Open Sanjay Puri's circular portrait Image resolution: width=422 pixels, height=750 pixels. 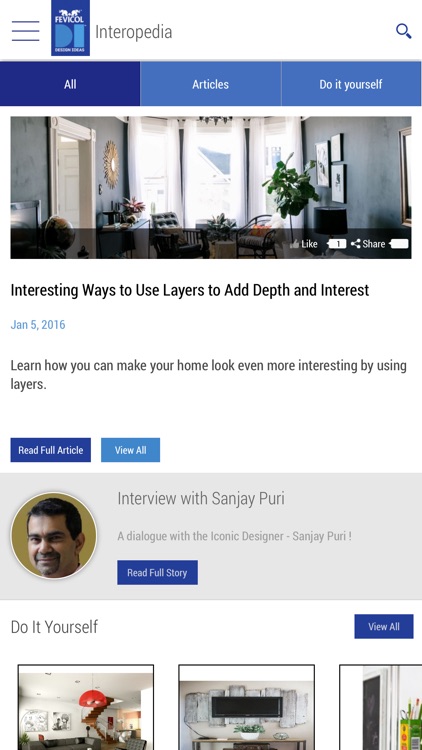(x=54, y=536)
